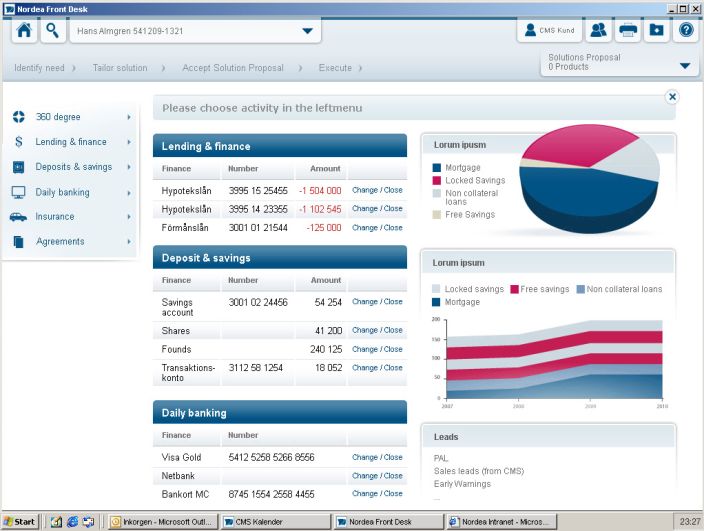Screen dimensions: 704x531
Task: Open the customer name dropdown arrow
Action: [x=308, y=31]
